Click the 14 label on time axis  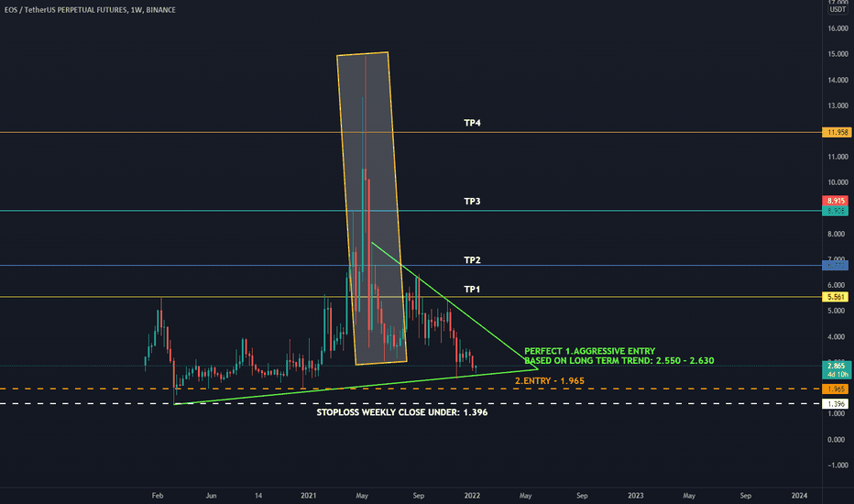pyautogui.click(x=258, y=496)
